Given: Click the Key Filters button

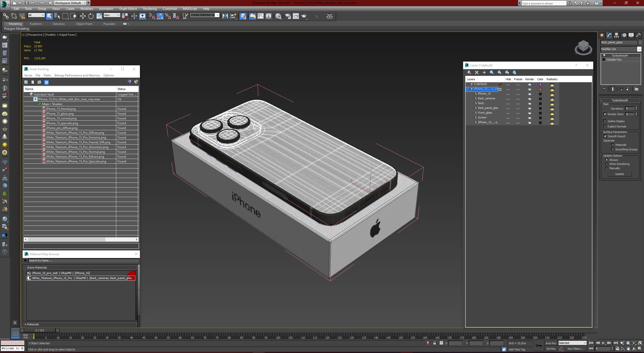Looking at the screenshot, I should pyautogui.click(x=575, y=349).
